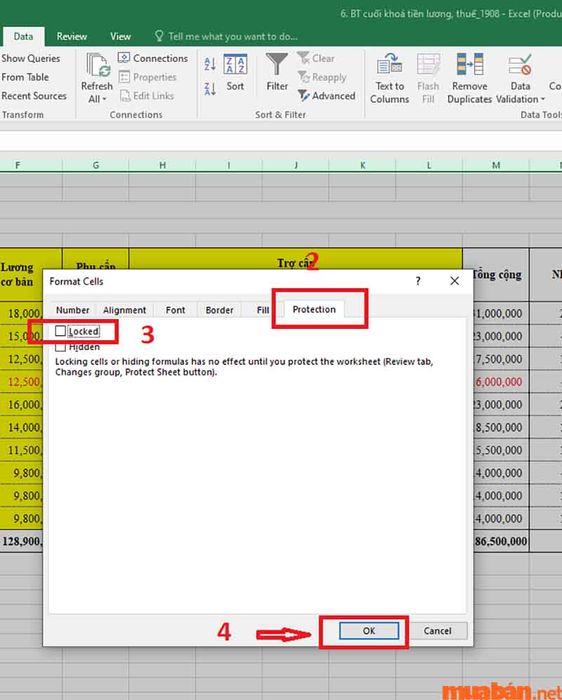Click Recent Sources
562x700 pixels.
click(34, 96)
